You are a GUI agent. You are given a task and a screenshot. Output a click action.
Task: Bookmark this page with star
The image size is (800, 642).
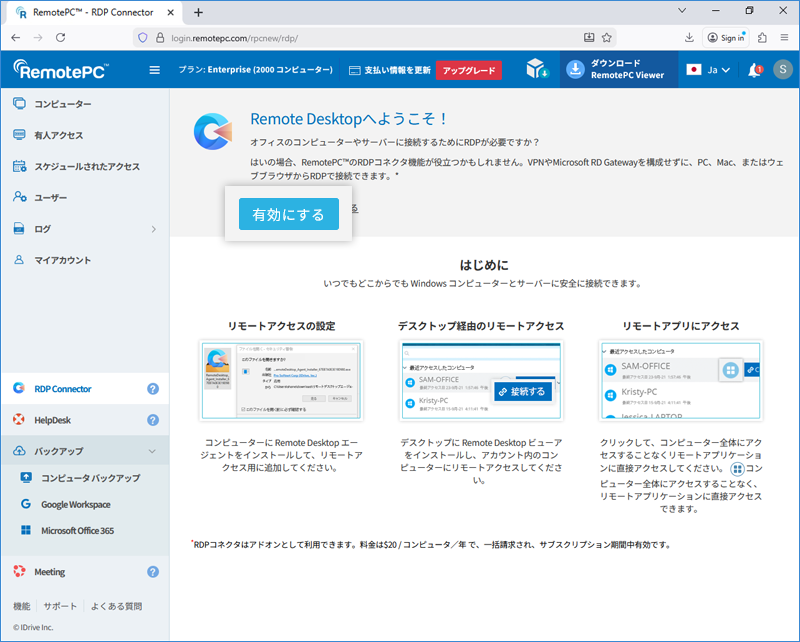tap(607, 37)
